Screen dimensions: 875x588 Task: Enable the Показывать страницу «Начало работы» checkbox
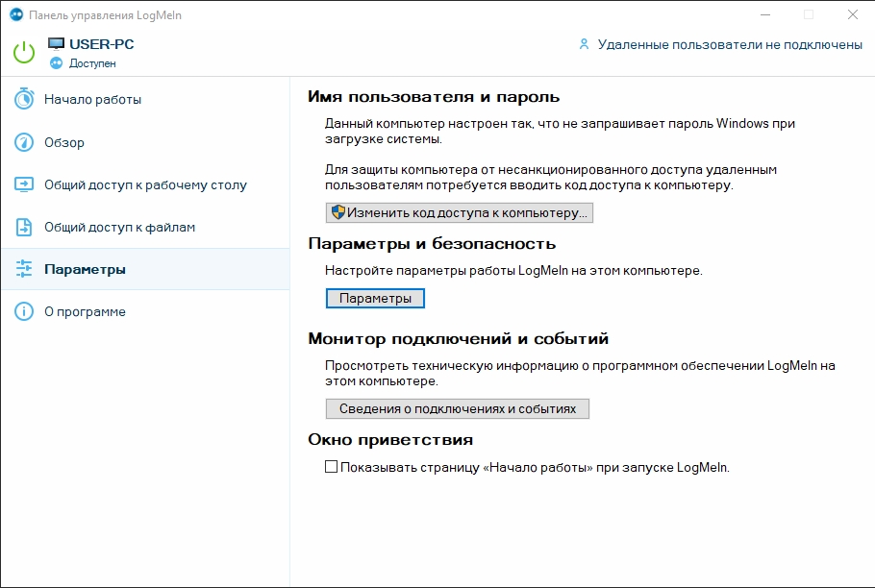pyautogui.click(x=332, y=468)
